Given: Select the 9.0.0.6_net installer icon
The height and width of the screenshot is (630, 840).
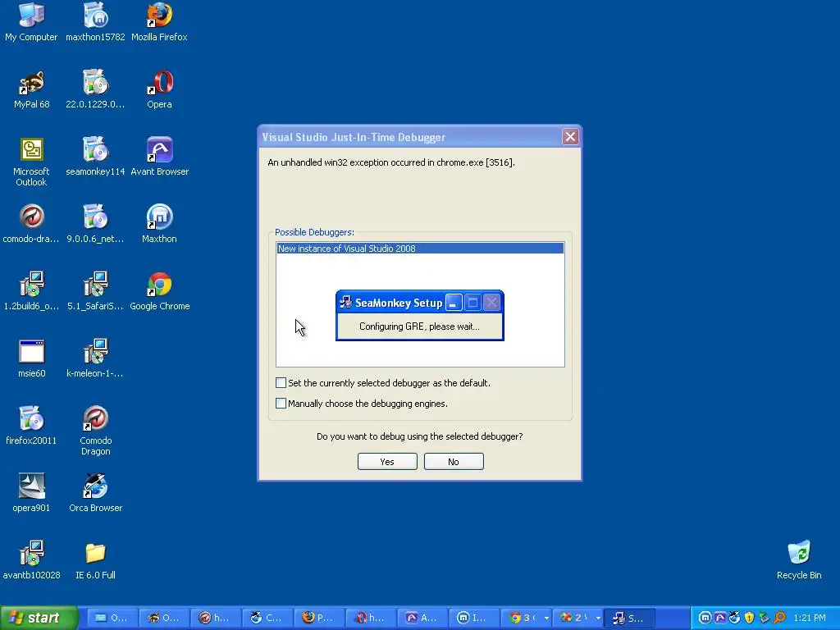Looking at the screenshot, I should (x=95, y=223).
